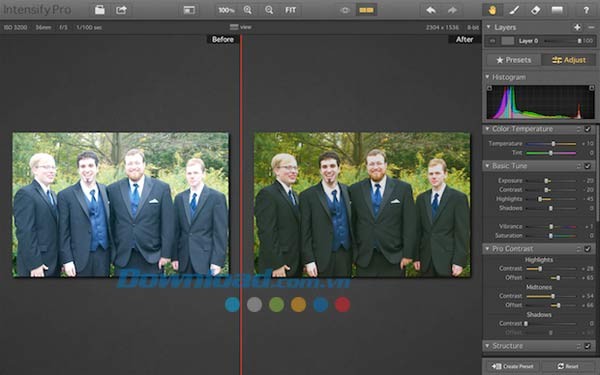
Task: Select the Gradient mask tool
Action: (557, 10)
